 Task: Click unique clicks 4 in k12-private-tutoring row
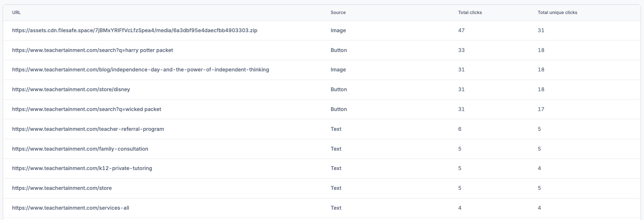click(x=539, y=168)
